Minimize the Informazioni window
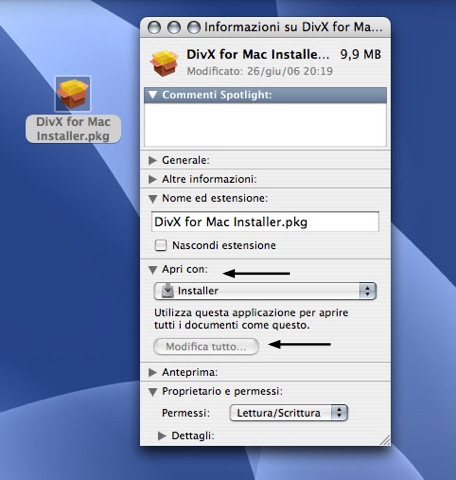This screenshot has height=480, width=456. coord(174,27)
